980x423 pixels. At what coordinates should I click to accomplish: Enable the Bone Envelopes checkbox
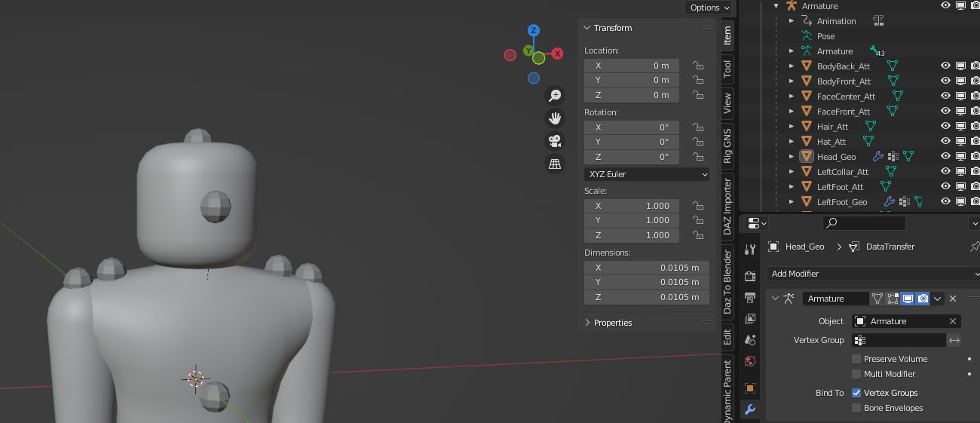[x=856, y=408]
